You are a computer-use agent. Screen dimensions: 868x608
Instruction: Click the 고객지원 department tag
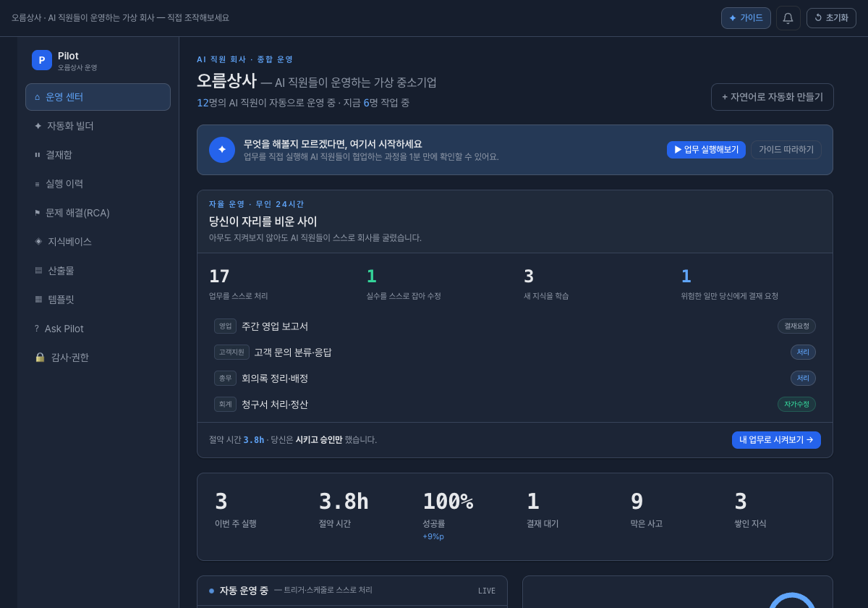[231, 352]
